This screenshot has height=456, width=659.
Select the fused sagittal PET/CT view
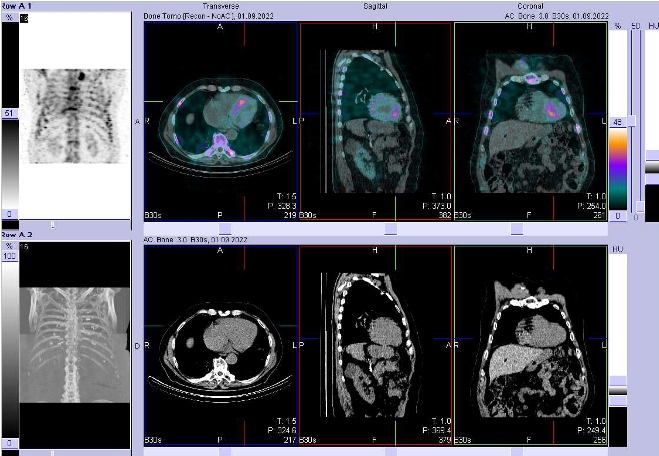tap(375, 118)
